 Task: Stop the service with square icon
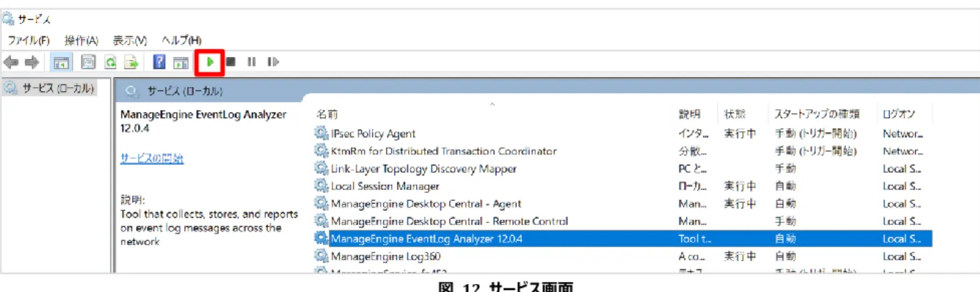pyautogui.click(x=230, y=62)
